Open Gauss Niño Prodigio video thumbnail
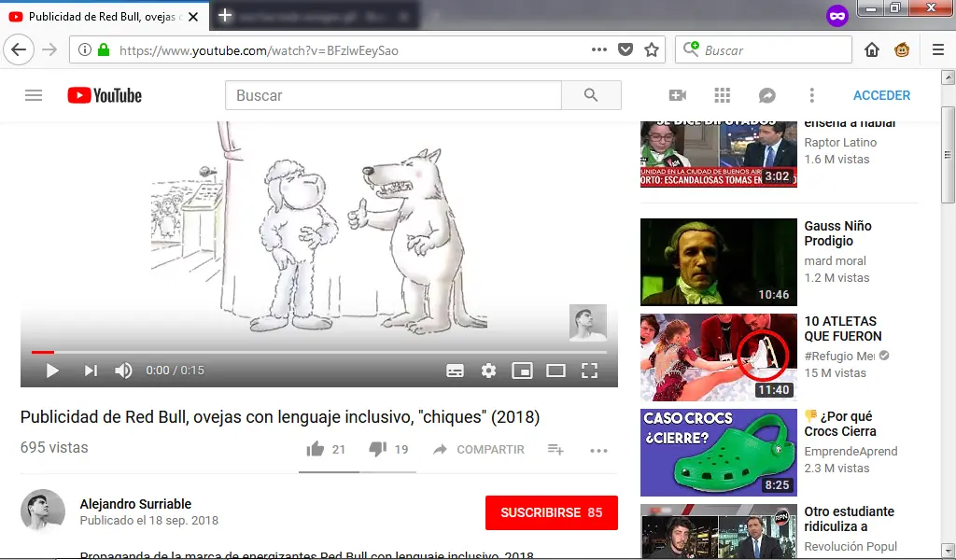The width and height of the screenshot is (956, 560). (x=718, y=262)
